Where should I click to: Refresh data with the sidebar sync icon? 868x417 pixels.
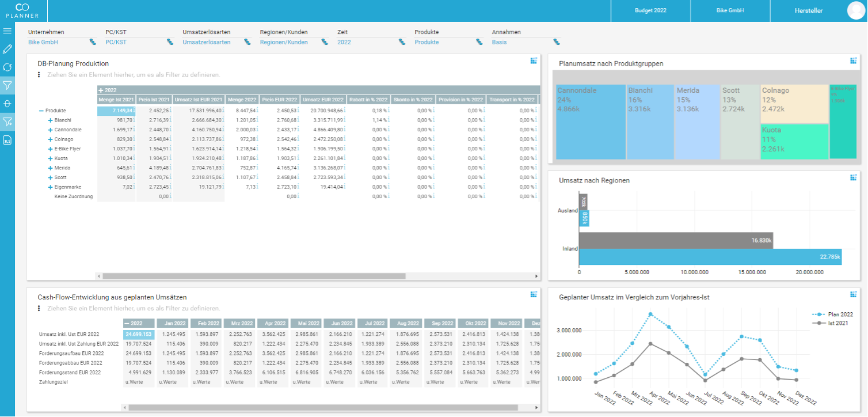(x=7, y=67)
